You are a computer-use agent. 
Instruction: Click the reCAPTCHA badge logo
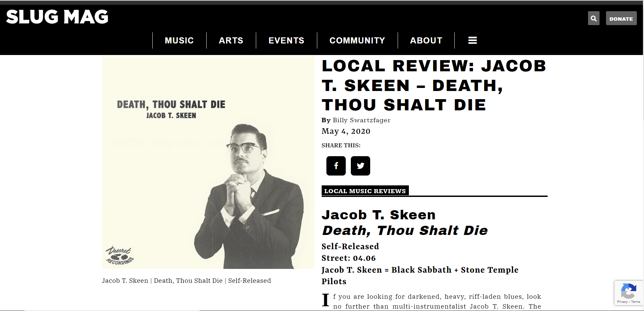click(628, 291)
